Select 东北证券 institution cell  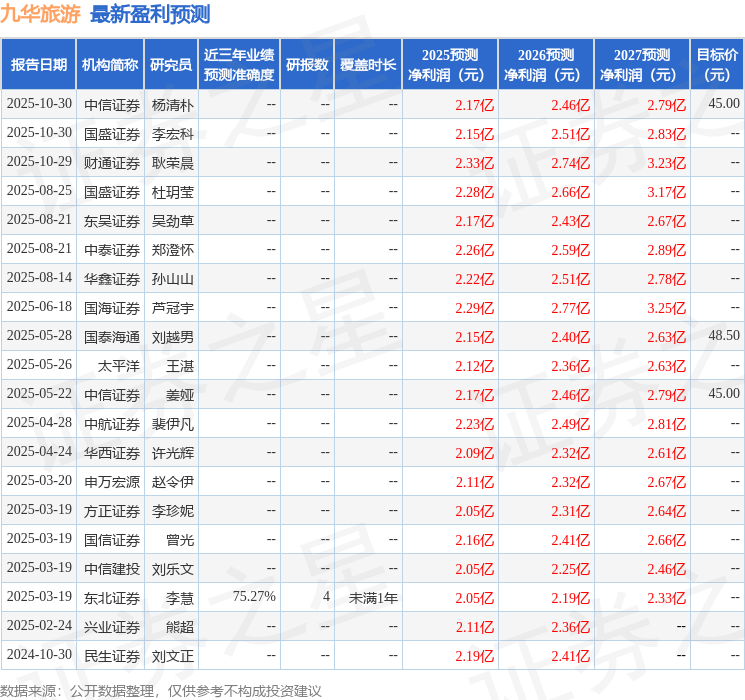[112, 598]
